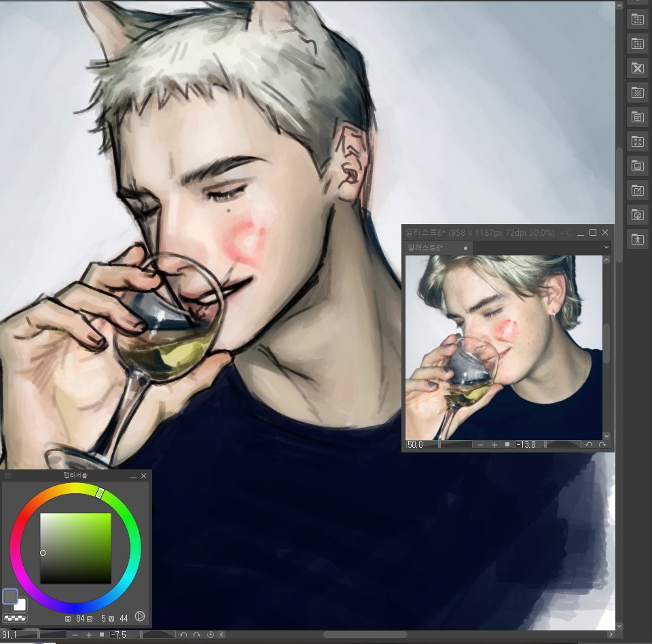Expand the tab list dropdown in sub window
Viewport: 652px width, 644px height.
(x=606, y=247)
